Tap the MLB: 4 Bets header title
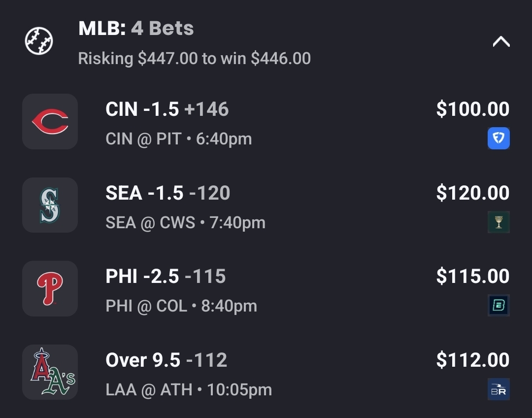 pos(136,29)
